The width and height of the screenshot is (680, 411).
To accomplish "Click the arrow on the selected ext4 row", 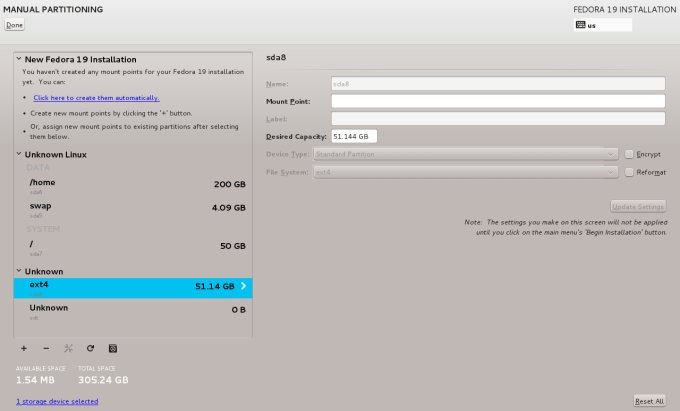I will click(x=243, y=286).
